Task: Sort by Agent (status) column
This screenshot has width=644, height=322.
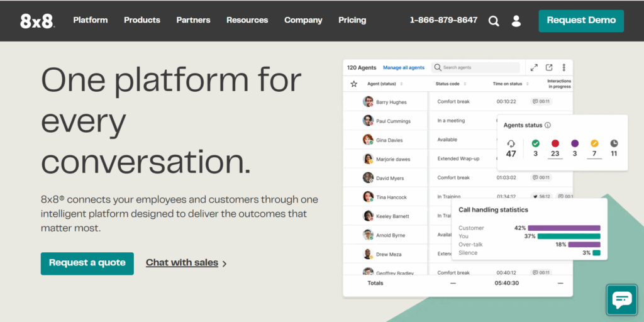Action: click(x=385, y=84)
